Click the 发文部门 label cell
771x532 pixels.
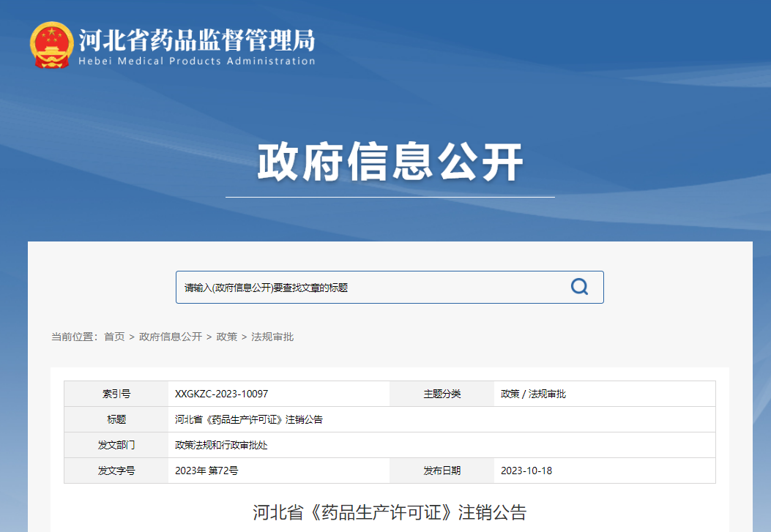pyautogui.click(x=116, y=445)
